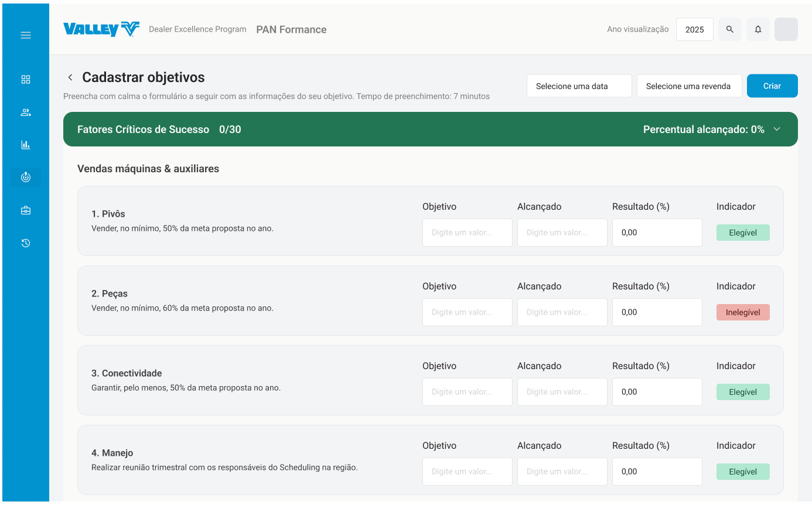The height and width of the screenshot is (505, 812).
Task: Select the objectives target icon in sidebar
Action: pyautogui.click(x=26, y=177)
